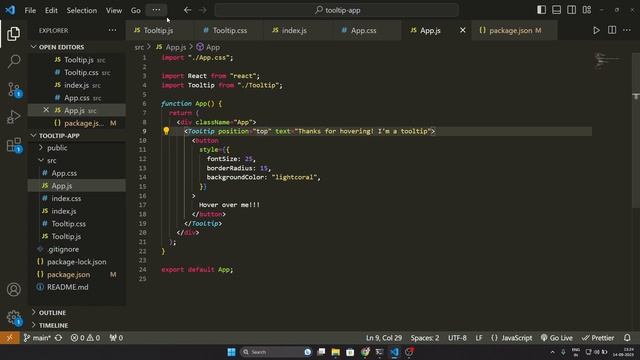The width and height of the screenshot is (640, 360).
Task: Click Go Live in the status bar
Action: pyautogui.click(x=557, y=338)
